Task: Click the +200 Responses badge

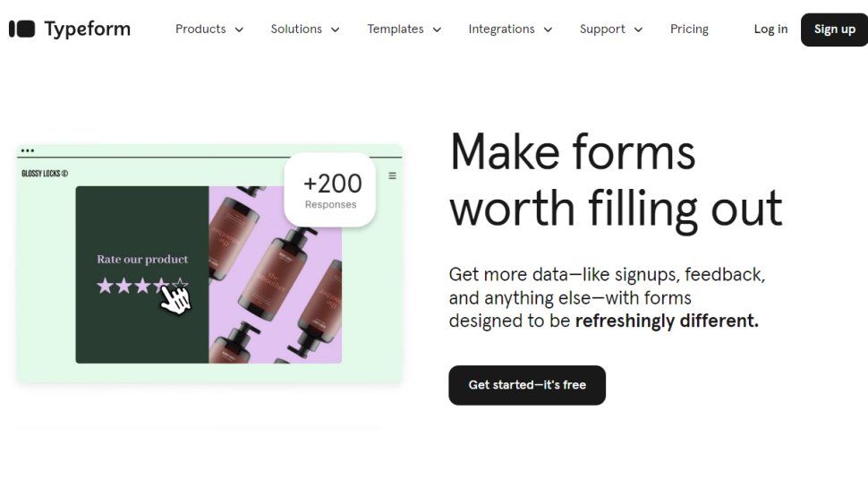Action: 330,190
